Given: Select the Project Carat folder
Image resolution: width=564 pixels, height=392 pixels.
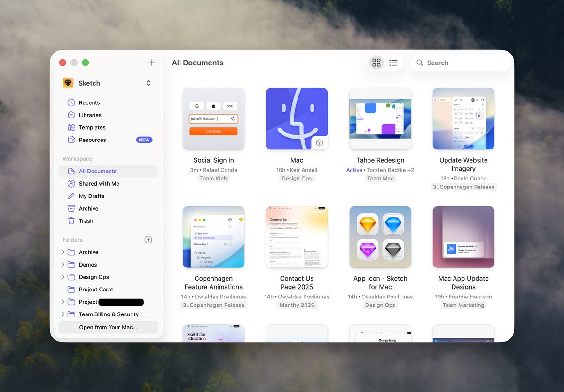Looking at the screenshot, I should [108, 290].
